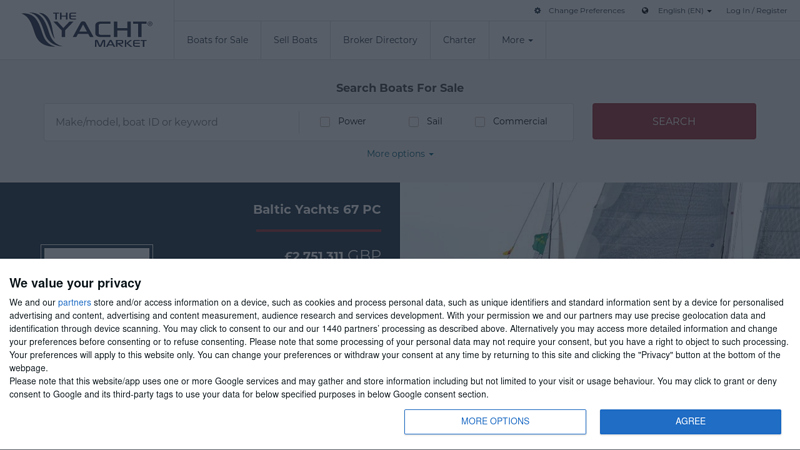The height and width of the screenshot is (450, 800).
Task: Go to the Sell Boats section
Action: [x=295, y=40]
